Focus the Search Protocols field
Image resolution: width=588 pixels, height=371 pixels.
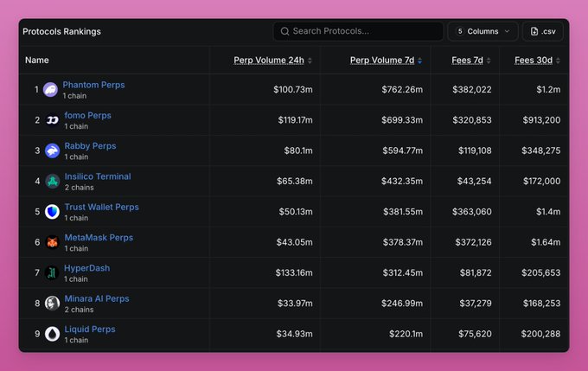pos(358,31)
